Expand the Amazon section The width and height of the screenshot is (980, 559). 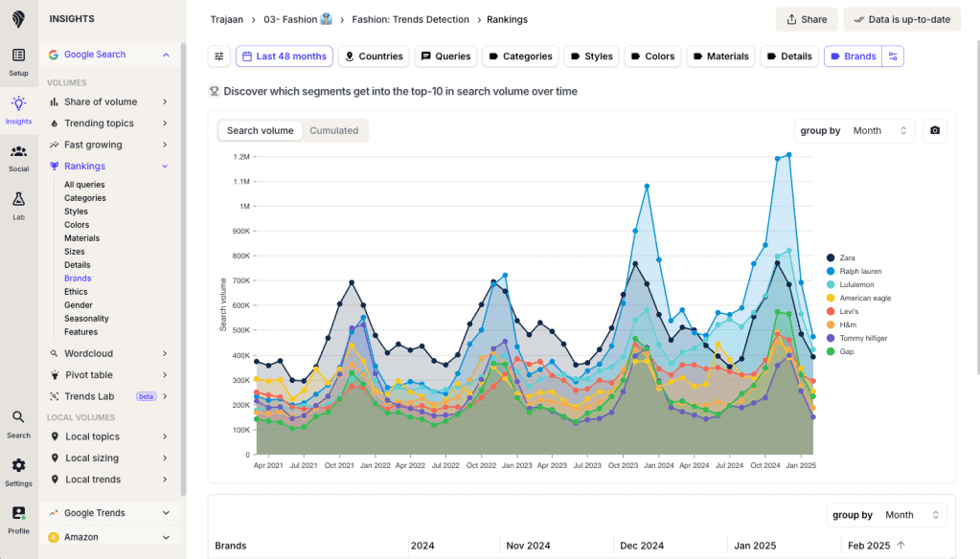(166, 537)
